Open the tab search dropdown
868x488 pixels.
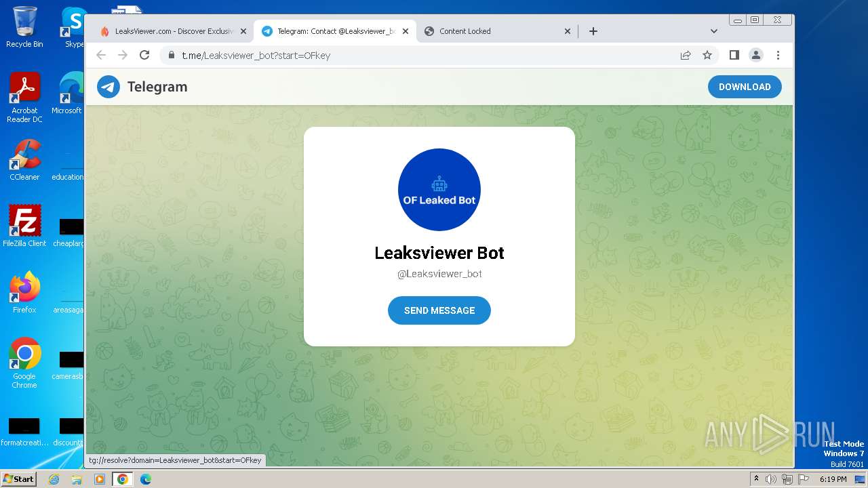coord(713,31)
